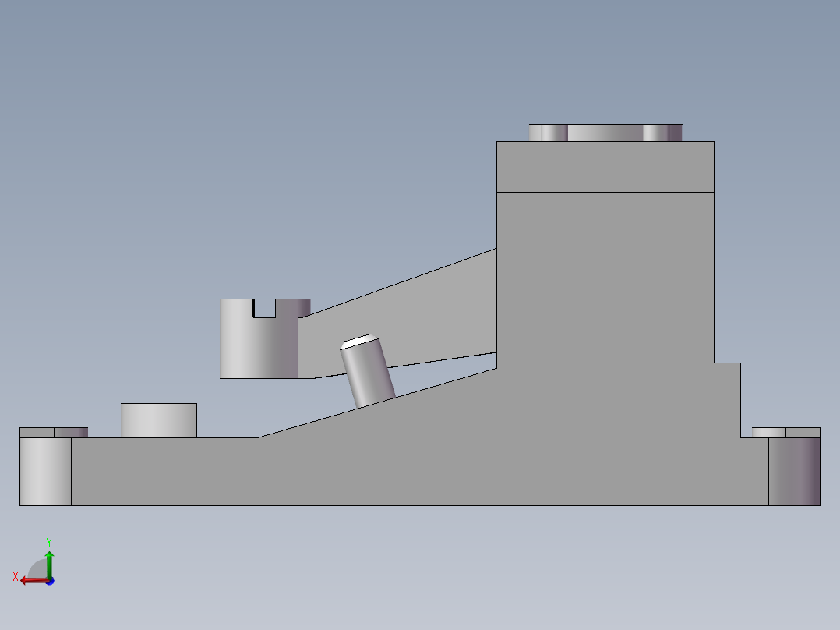Click the red X axis arrow of triad
Image resolution: width=840 pixels, height=630 pixels.
[34, 581]
